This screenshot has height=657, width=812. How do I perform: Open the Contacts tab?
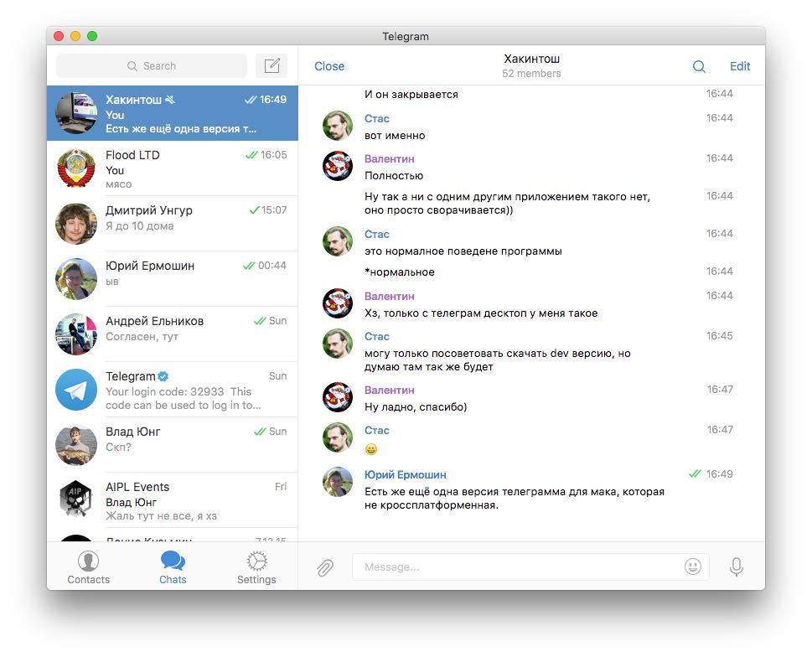pos(89,568)
